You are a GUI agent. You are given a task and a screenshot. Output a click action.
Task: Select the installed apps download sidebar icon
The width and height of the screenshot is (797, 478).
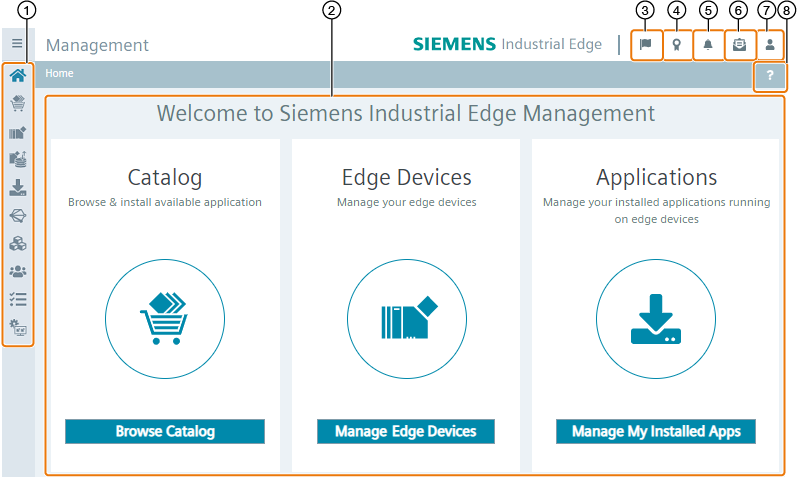18,187
